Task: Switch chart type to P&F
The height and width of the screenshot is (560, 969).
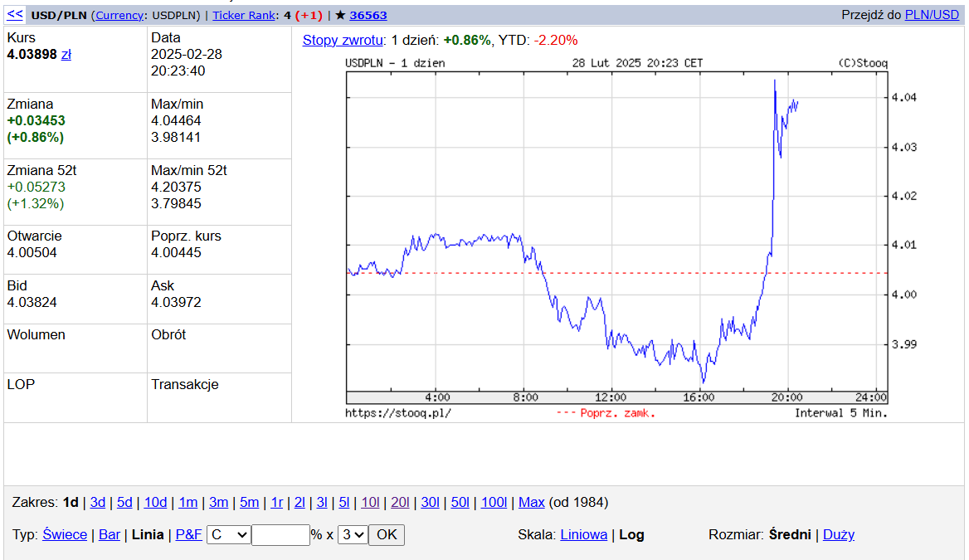Action: [x=188, y=534]
